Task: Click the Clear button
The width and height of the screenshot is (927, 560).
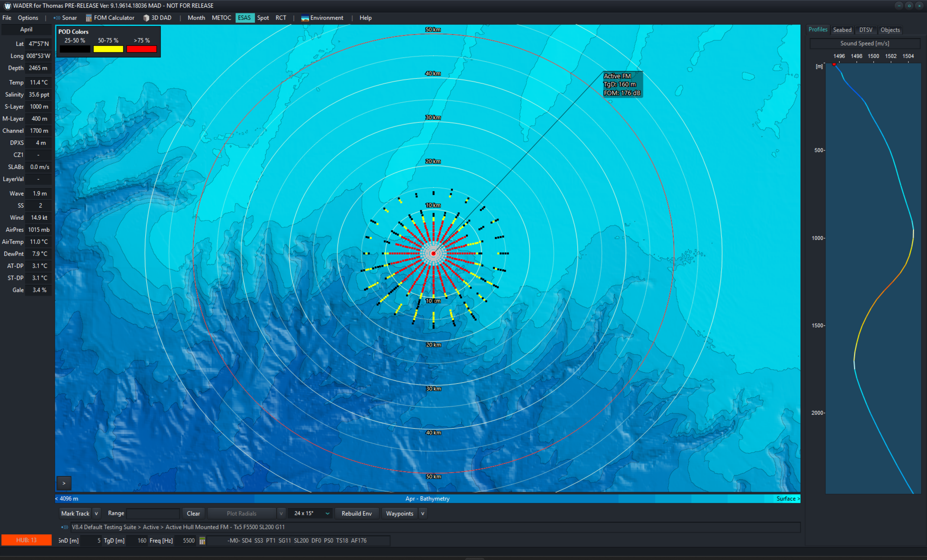Action: click(x=193, y=513)
